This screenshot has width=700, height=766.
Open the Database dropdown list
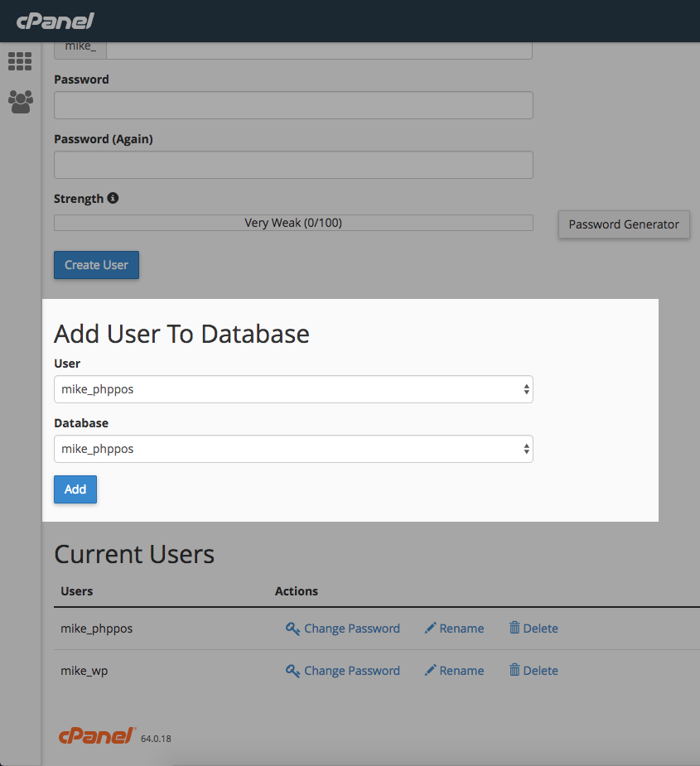click(x=293, y=449)
